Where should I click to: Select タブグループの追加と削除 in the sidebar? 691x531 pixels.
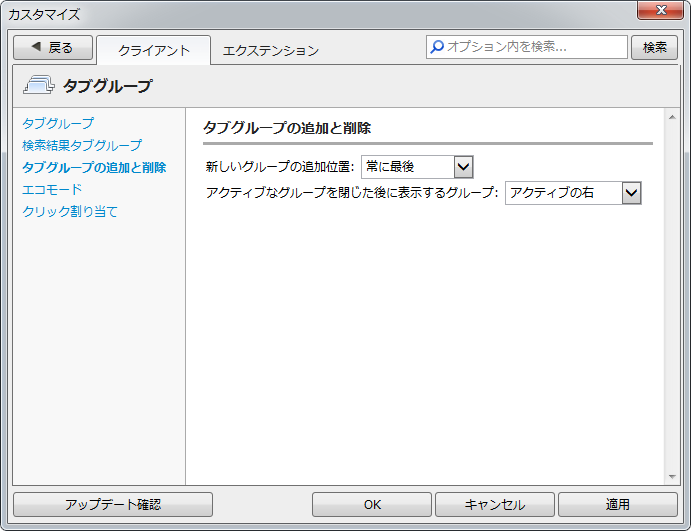pos(94,167)
